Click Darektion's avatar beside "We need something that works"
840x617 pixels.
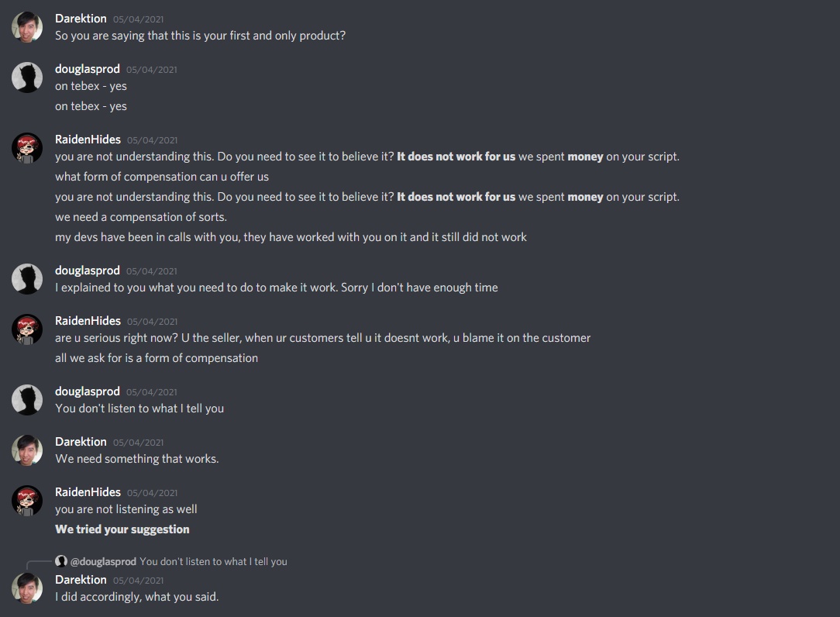(27, 450)
